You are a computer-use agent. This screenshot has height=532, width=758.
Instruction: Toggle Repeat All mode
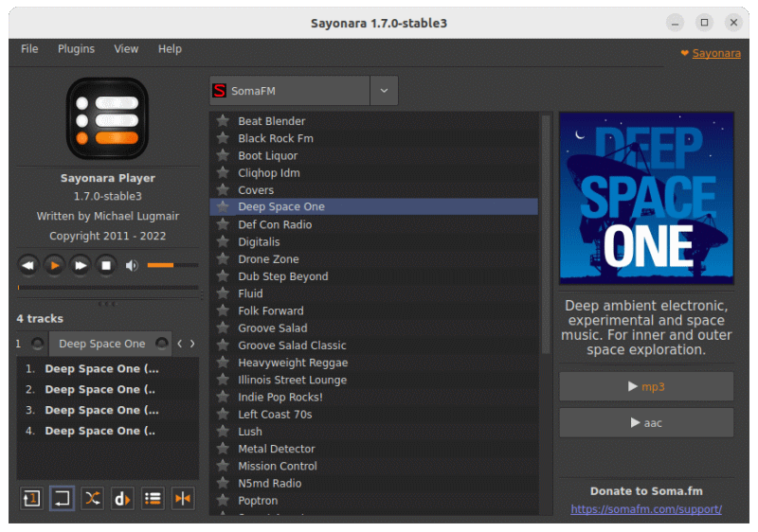point(62,498)
